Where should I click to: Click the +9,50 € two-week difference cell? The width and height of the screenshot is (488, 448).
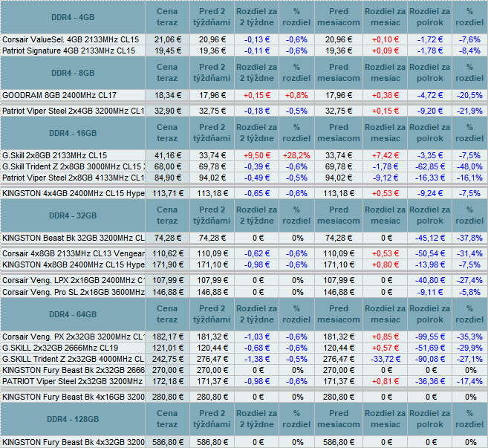(x=257, y=156)
